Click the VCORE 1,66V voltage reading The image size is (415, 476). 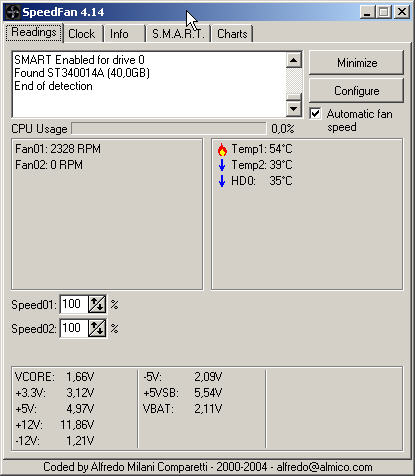54,377
